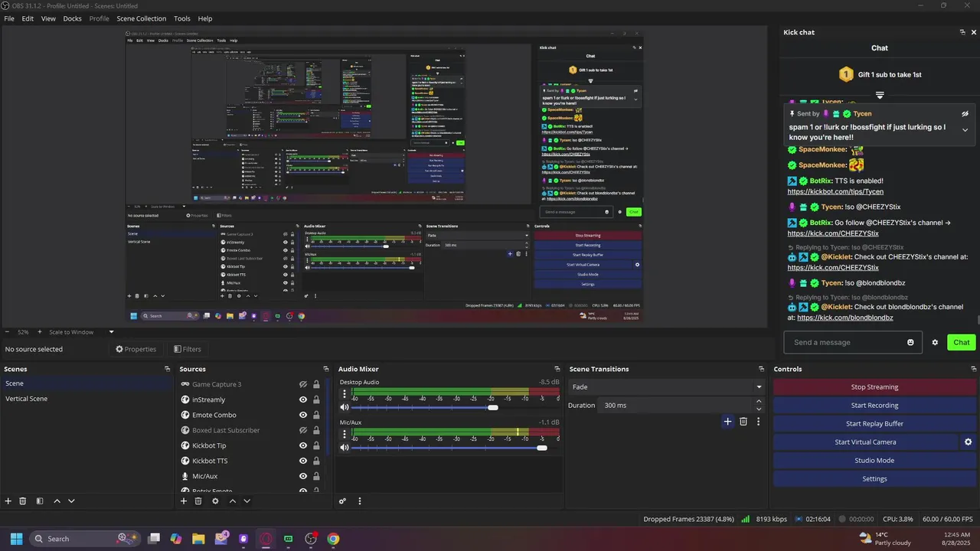Open the Scene Collection menu
Screen dimensions: 980x551
point(141,18)
